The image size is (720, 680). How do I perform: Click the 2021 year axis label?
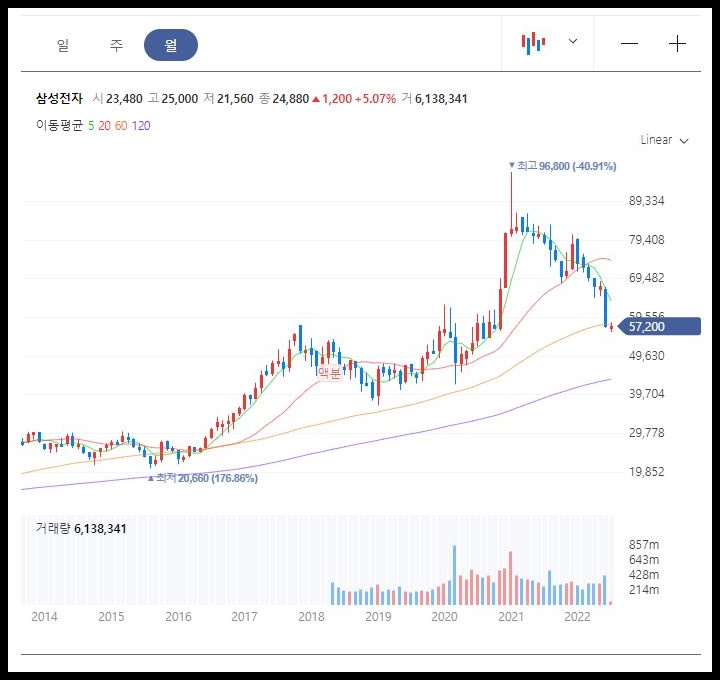(x=511, y=617)
